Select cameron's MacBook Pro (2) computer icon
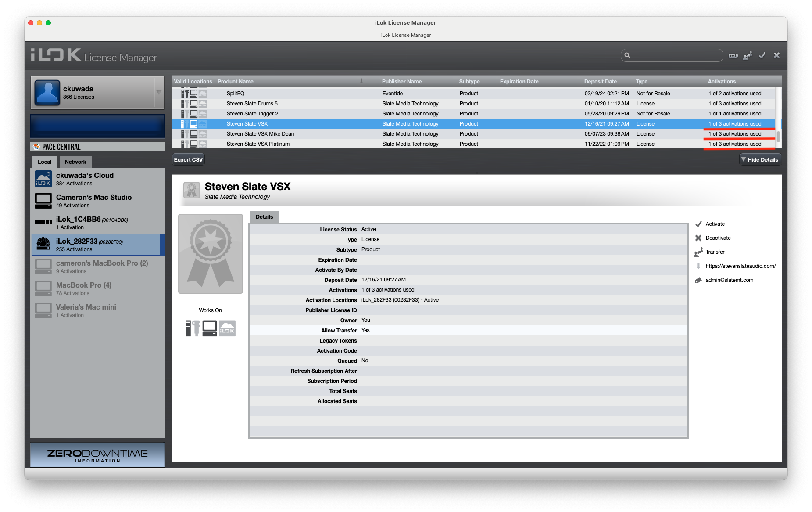The width and height of the screenshot is (812, 512). coord(43,267)
